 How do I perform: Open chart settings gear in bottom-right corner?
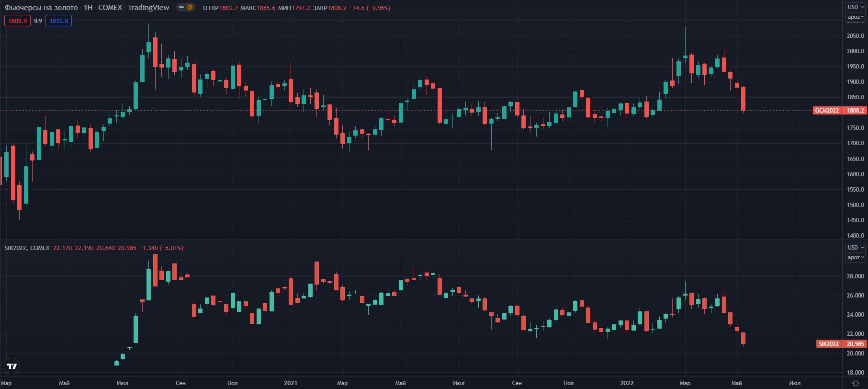pos(856,383)
